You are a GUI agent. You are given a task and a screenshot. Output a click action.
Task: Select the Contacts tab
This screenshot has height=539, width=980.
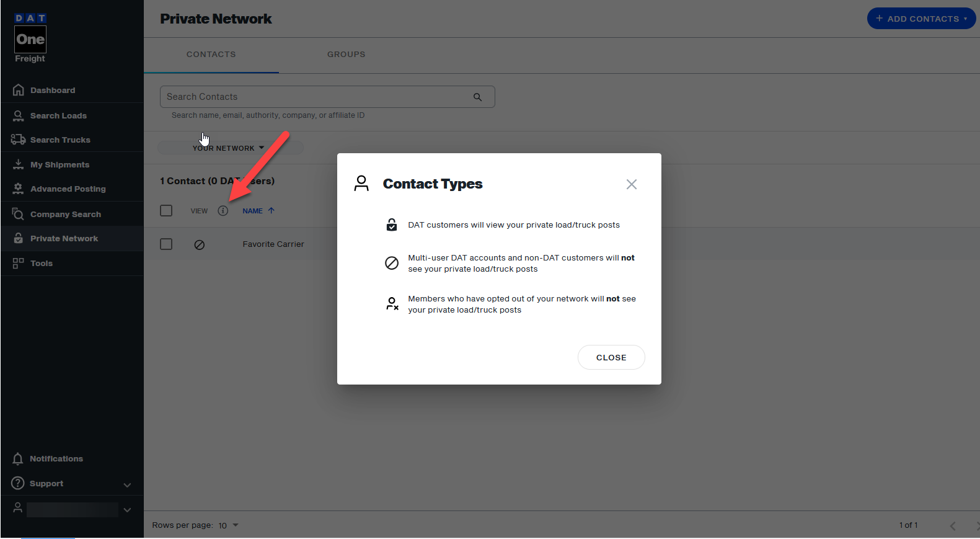pos(211,55)
